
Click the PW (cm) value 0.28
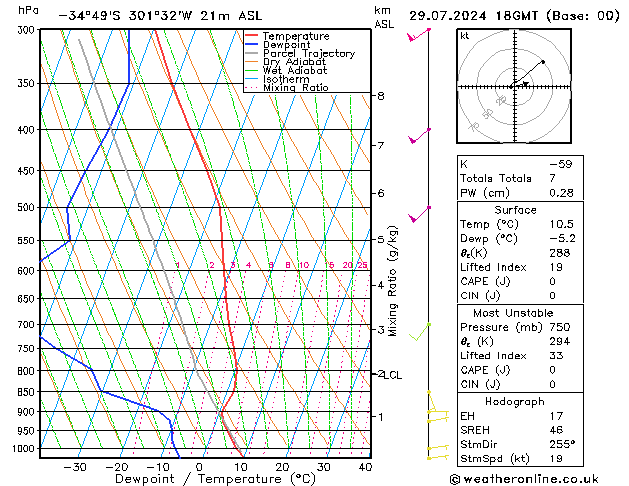pos(561,193)
